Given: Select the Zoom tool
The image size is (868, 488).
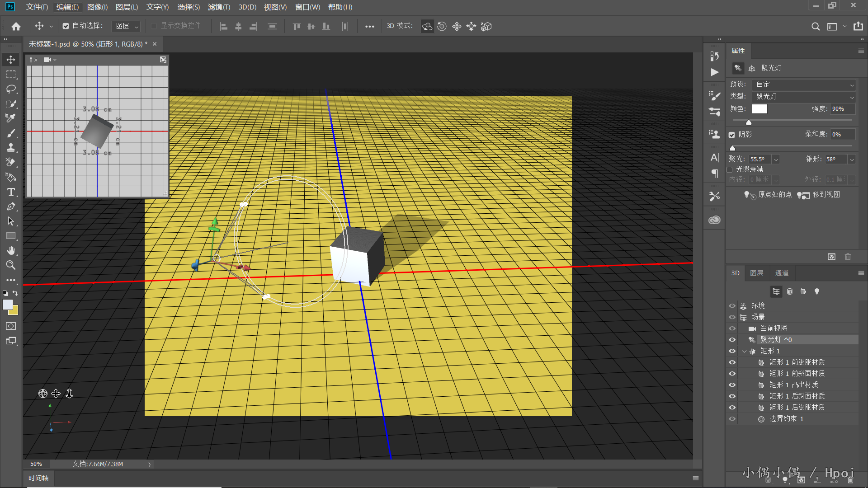Looking at the screenshot, I should tap(11, 265).
